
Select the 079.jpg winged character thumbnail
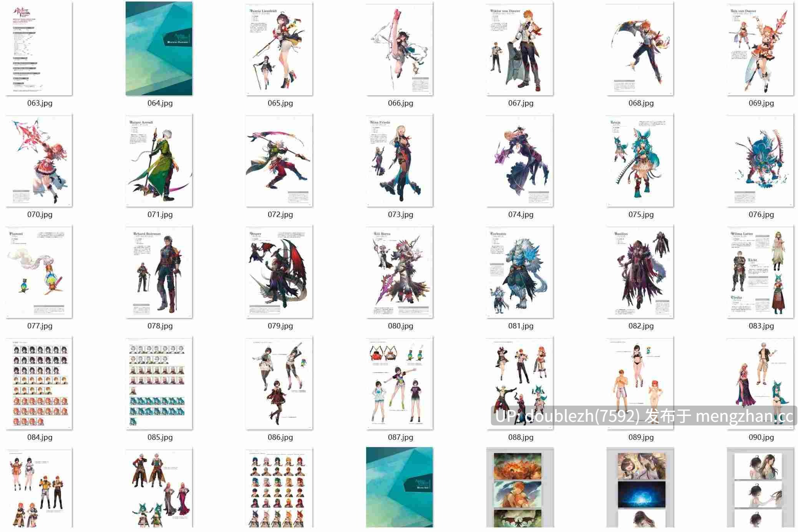coord(279,272)
